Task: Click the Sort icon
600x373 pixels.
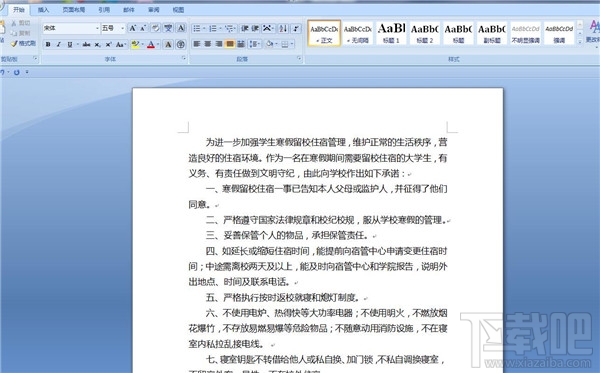Action: (283, 28)
